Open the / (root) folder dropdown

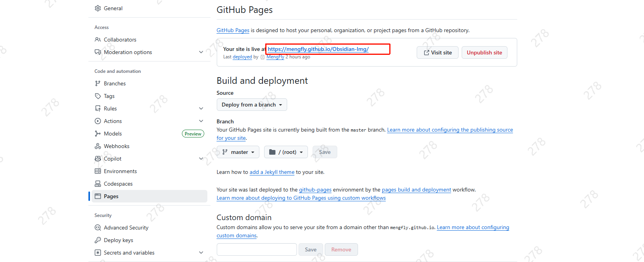[x=286, y=152]
